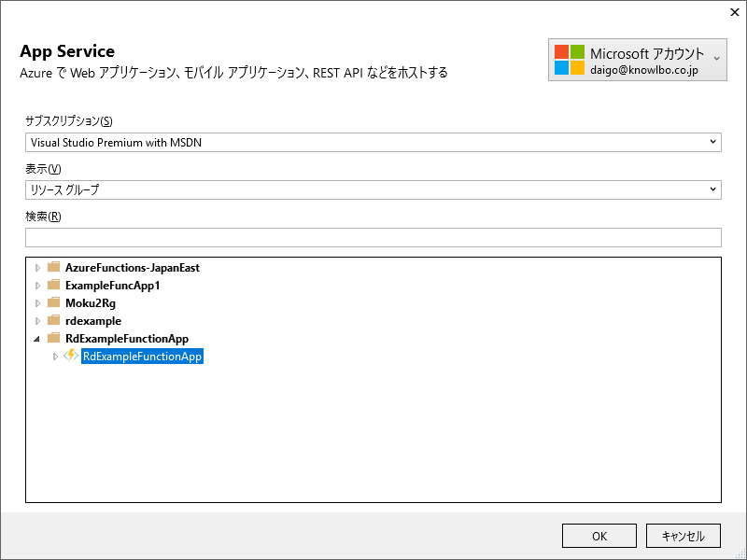Expand the selected RdExampleFunctionApp function app arrow
This screenshot has width=747, height=560.
coord(55,357)
